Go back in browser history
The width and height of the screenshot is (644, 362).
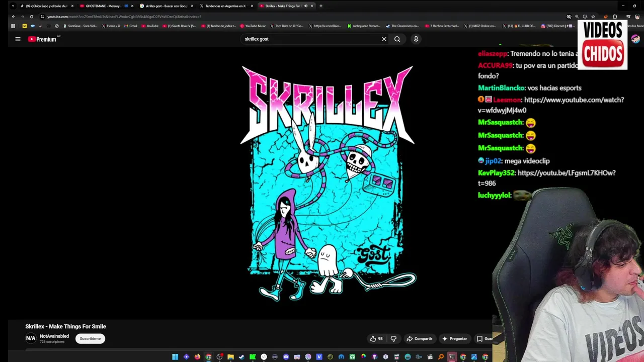point(14,17)
